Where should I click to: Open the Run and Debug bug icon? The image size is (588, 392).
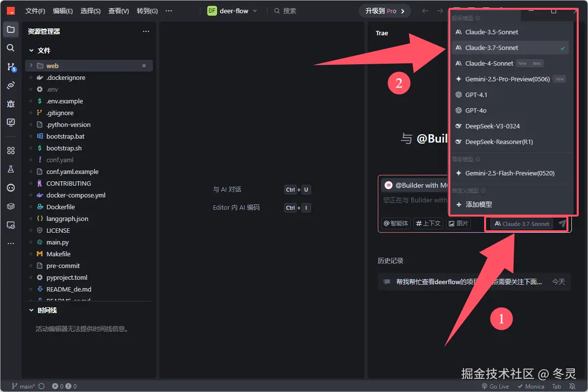pos(11,104)
